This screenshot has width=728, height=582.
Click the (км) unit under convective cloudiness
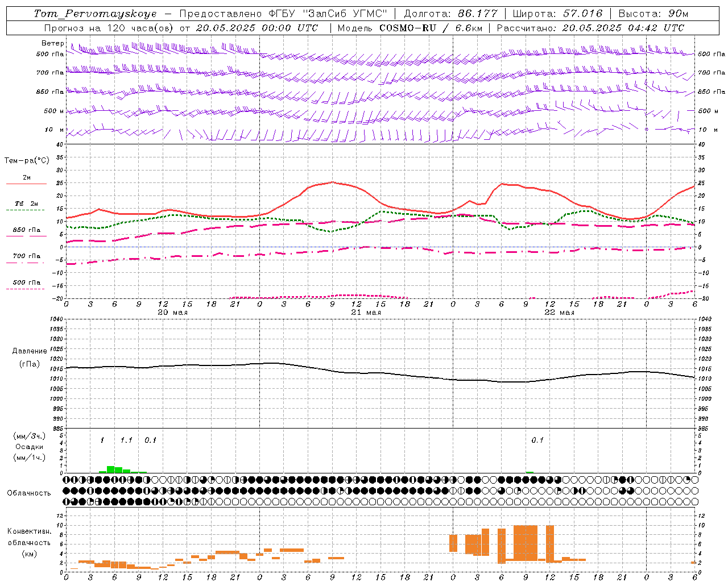[30, 554]
